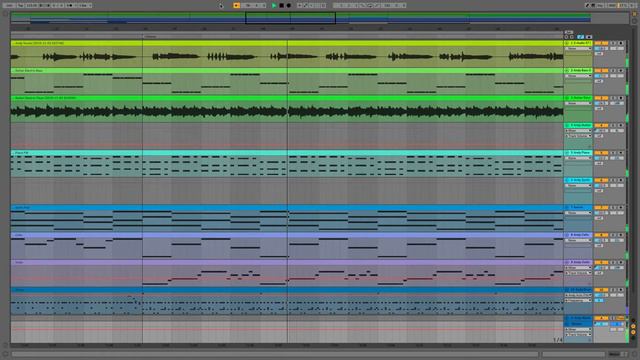This screenshot has height=360, width=640.
Task: Collapse track 8 cello fold triangle
Action: [x=567, y=235]
